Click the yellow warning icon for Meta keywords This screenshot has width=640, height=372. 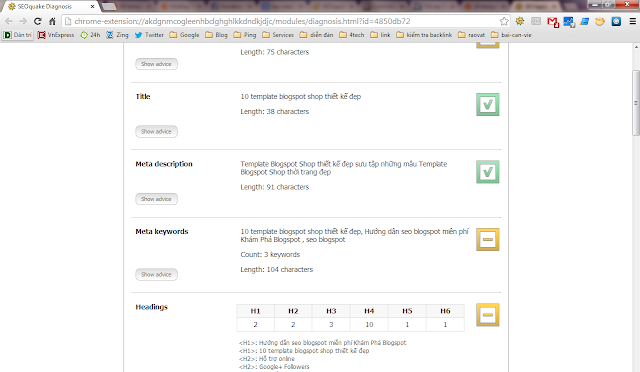488,239
